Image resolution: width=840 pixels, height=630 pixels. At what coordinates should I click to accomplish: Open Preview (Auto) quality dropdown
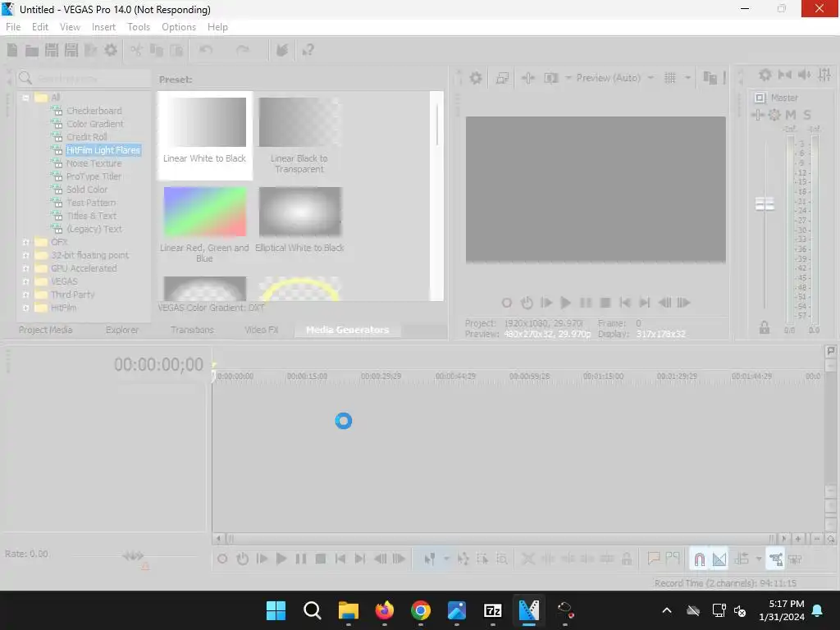point(615,78)
